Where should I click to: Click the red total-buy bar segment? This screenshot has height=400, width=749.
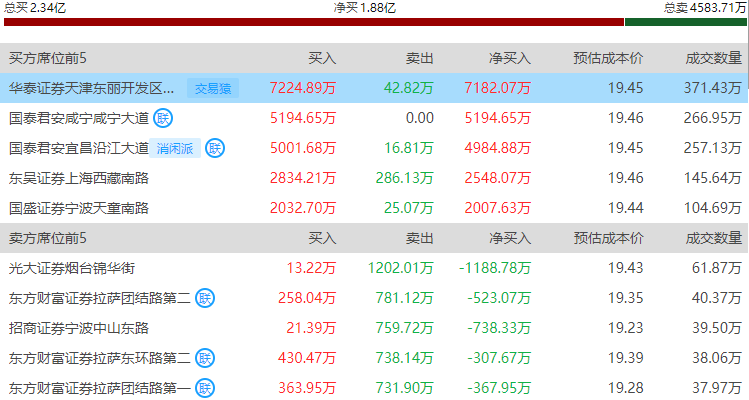coord(314,22)
